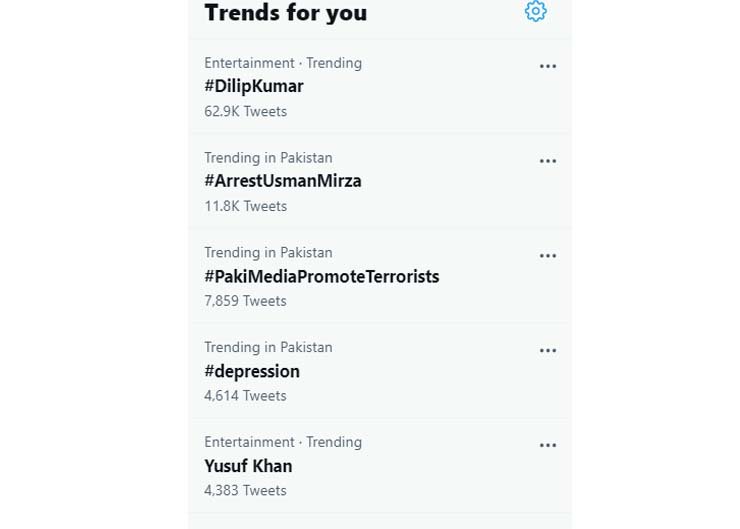Image resolution: width=740 pixels, height=529 pixels.
Task: Open more options for #depression trend
Action: tap(548, 351)
